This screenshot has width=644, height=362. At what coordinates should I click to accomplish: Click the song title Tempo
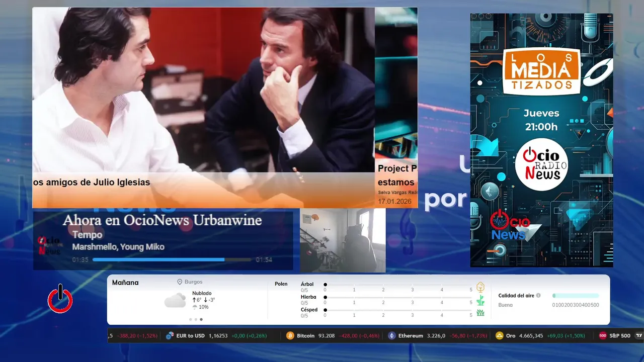coord(87,235)
